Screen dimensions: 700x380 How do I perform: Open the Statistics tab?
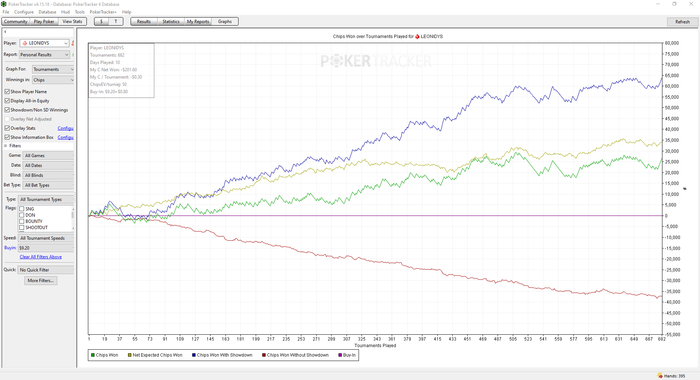171,21
